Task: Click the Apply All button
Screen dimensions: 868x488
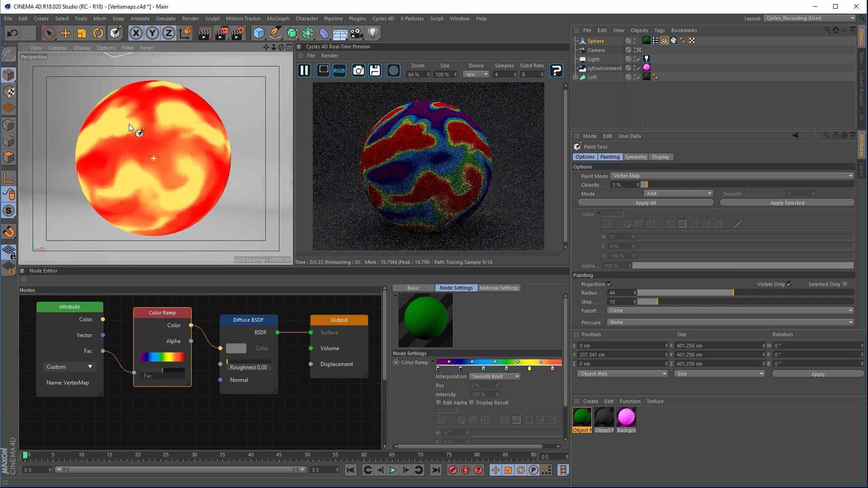Action: point(645,203)
